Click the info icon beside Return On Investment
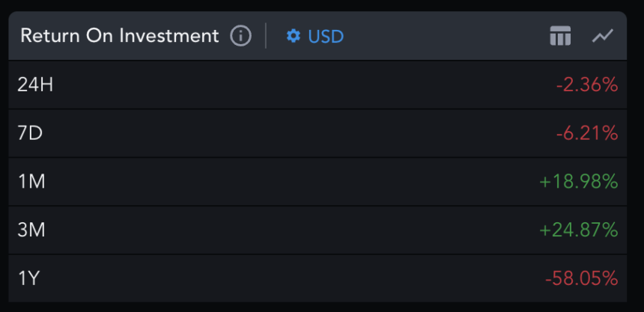This screenshot has width=644, height=312. click(240, 36)
